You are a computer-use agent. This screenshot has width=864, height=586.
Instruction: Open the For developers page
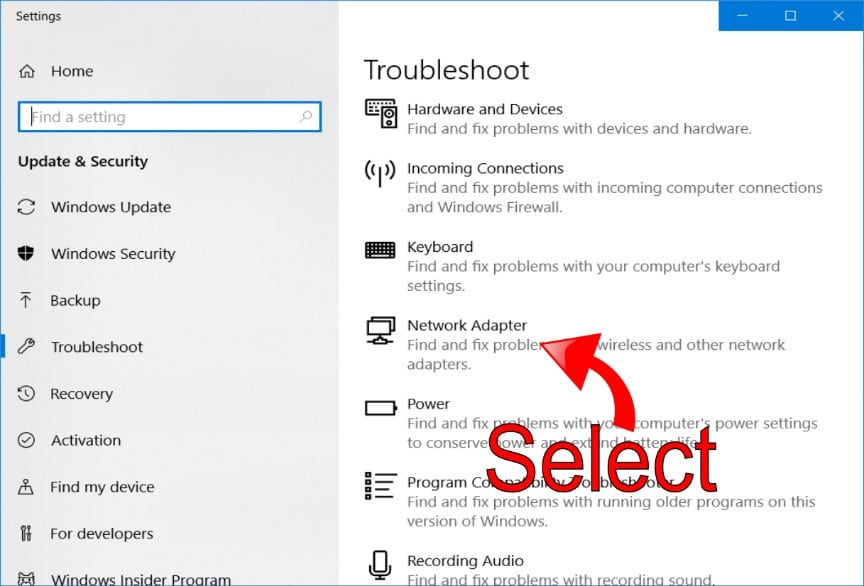point(101,534)
